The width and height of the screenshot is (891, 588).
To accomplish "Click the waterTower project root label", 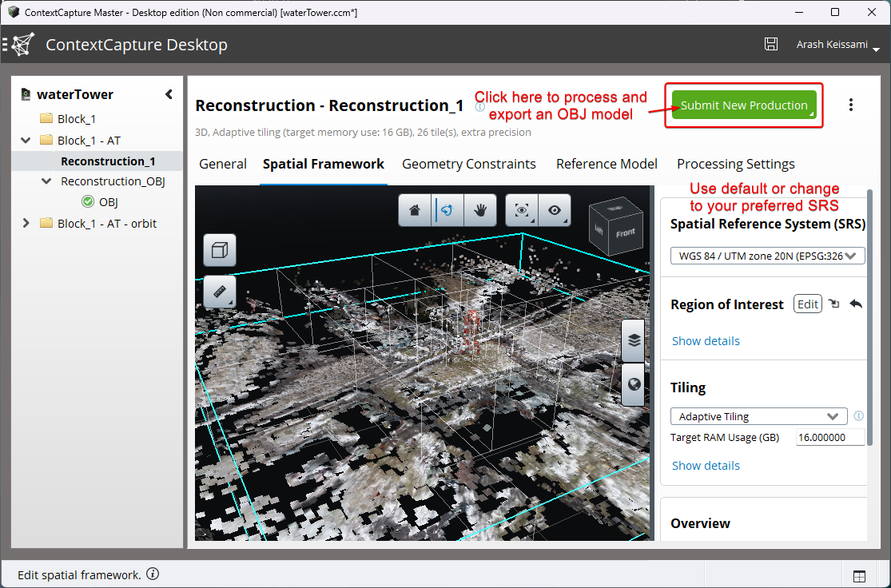I will pyautogui.click(x=75, y=94).
